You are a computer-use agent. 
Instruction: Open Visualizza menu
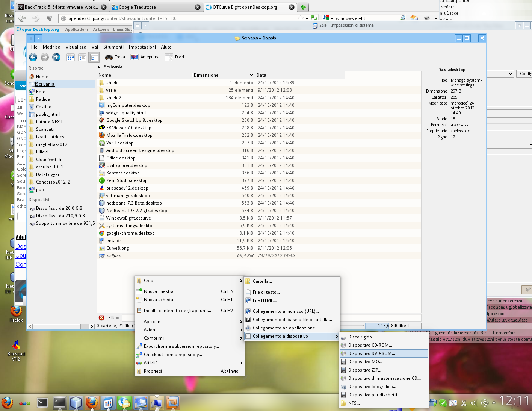[x=76, y=47]
